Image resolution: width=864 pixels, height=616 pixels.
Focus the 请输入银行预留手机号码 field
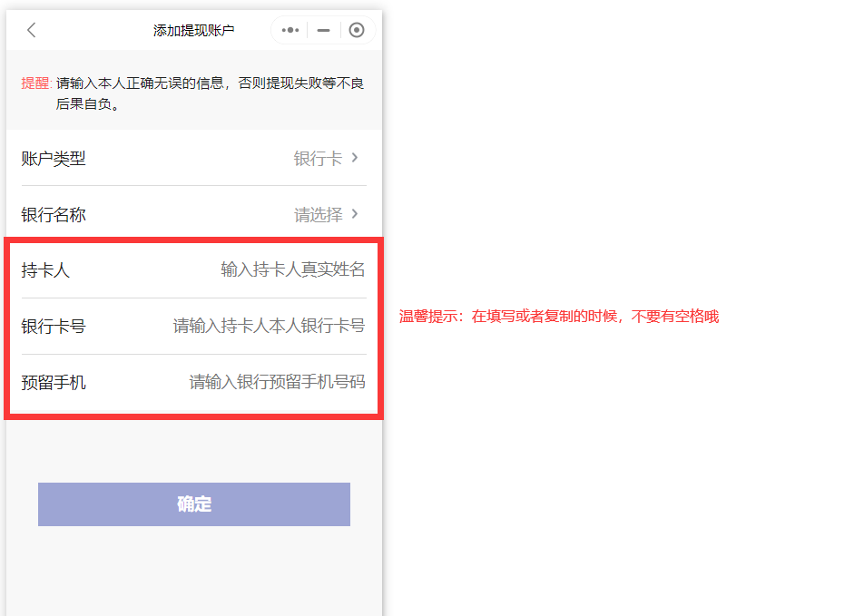[277, 382]
